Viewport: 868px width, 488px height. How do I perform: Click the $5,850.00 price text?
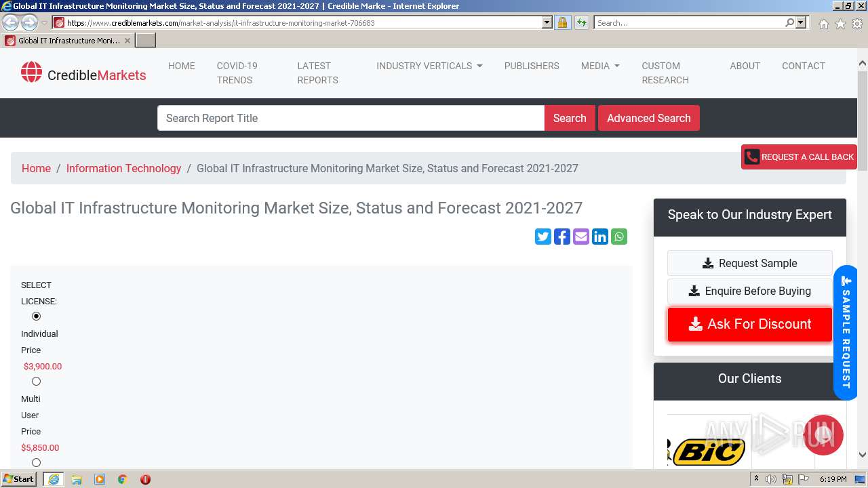tap(40, 447)
